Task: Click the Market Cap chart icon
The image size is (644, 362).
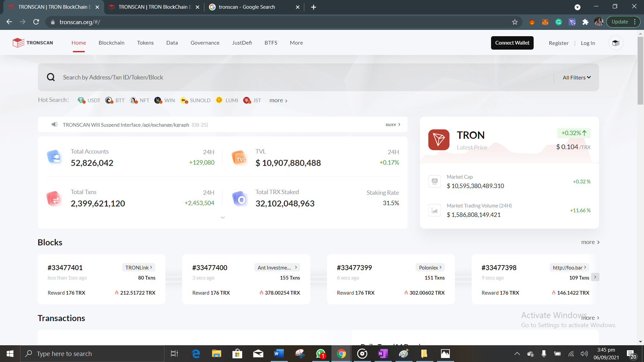Action: [435, 181]
